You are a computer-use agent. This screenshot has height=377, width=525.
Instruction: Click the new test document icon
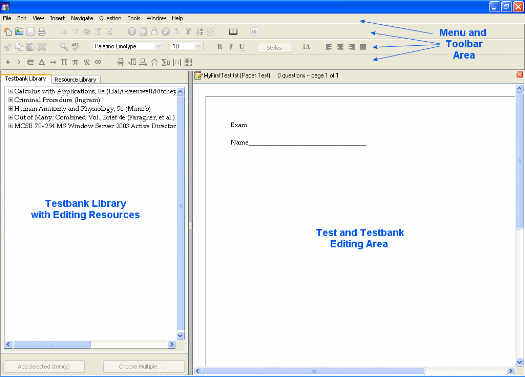[8, 32]
